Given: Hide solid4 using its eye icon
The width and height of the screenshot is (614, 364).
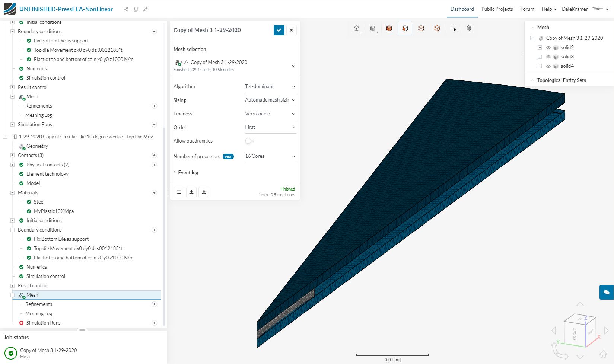Looking at the screenshot, I should click(548, 66).
